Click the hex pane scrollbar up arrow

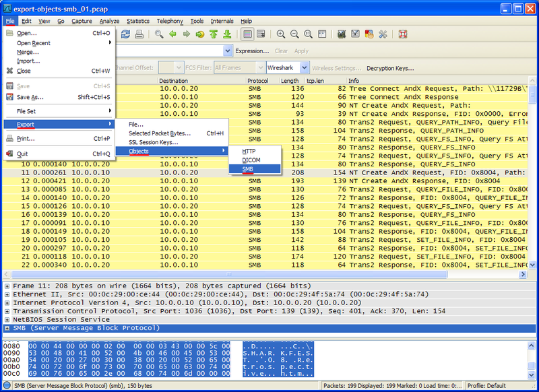532,346
